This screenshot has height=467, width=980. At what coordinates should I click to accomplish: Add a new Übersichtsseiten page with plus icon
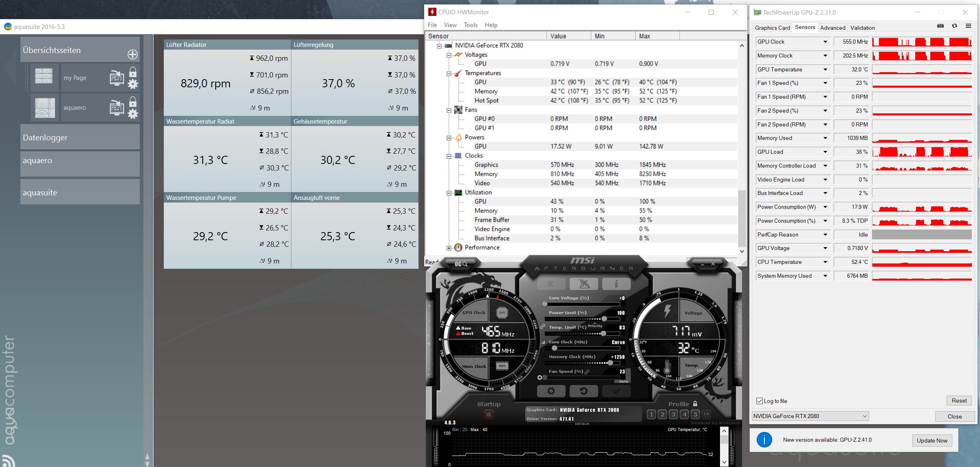[x=132, y=54]
